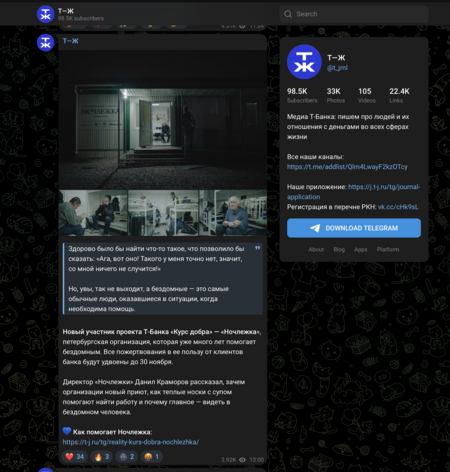The height and width of the screenshot is (472, 450).
Task: Open the elderly man portrait thumbnail
Action: pos(233,213)
